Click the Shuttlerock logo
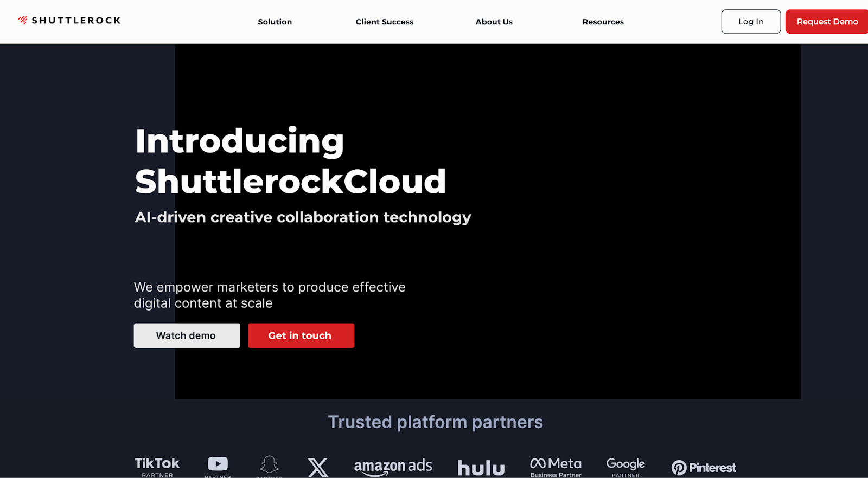868x478 pixels. coord(69,21)
